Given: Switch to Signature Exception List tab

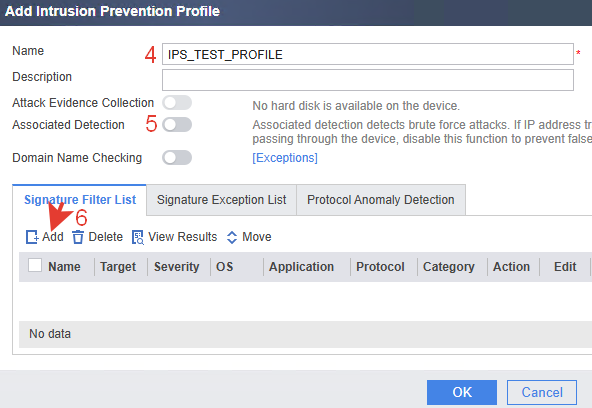Looking at the screenshot, I should [221, 200].
